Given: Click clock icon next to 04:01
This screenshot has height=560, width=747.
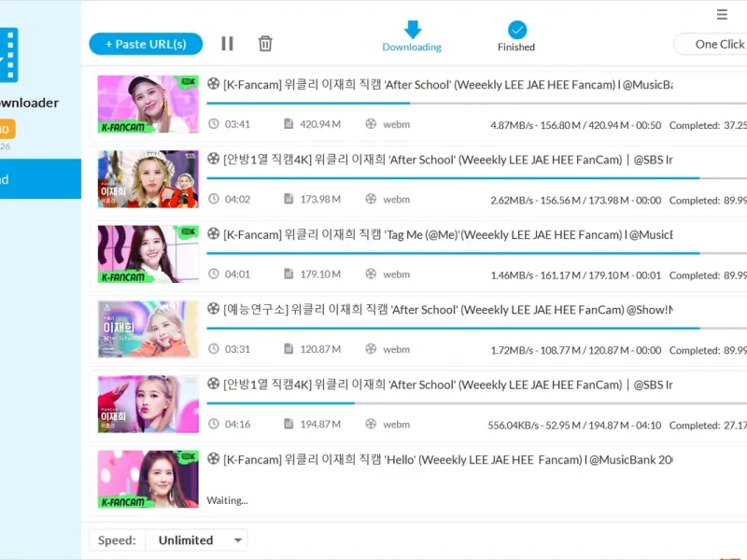Looking at the screenshot, I should (x=214, y=273).
